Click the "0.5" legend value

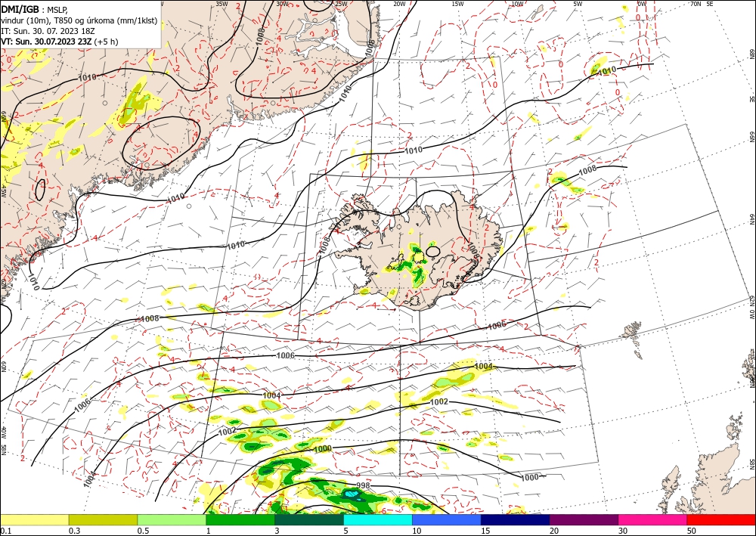coord(142,531)
